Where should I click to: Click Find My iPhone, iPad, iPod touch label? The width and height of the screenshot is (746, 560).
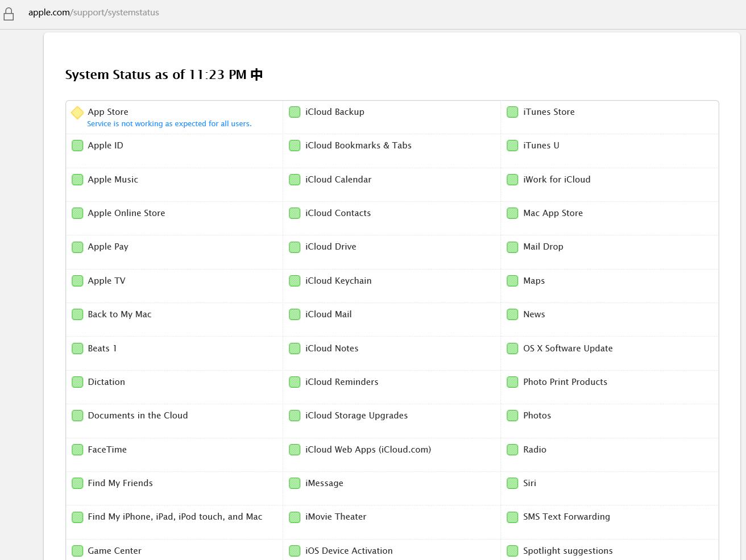tap(175, 517)
